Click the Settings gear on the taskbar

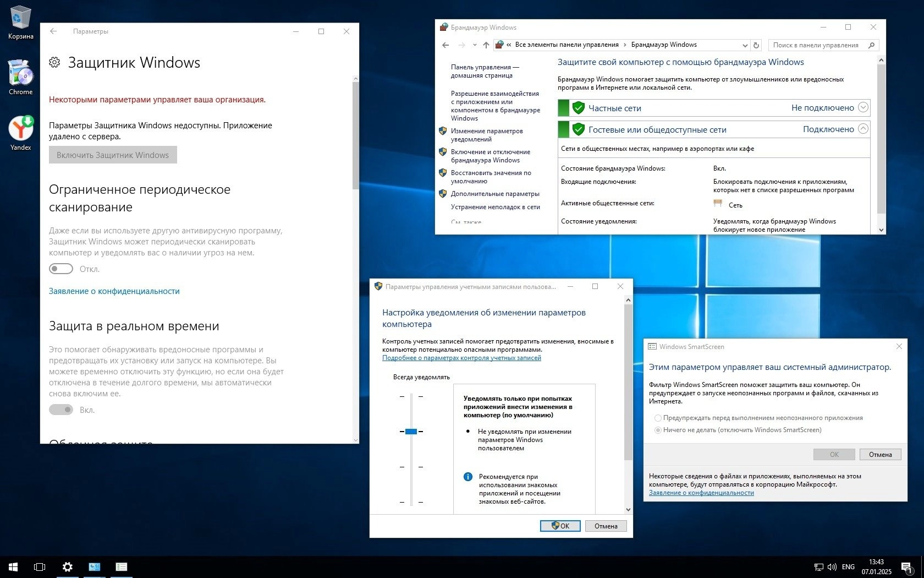(x=67, y=567)
